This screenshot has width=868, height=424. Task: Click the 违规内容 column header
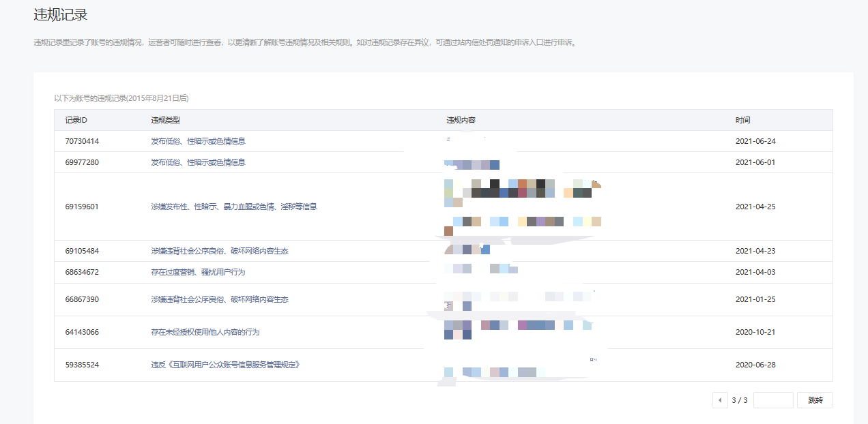pos(461,120)
